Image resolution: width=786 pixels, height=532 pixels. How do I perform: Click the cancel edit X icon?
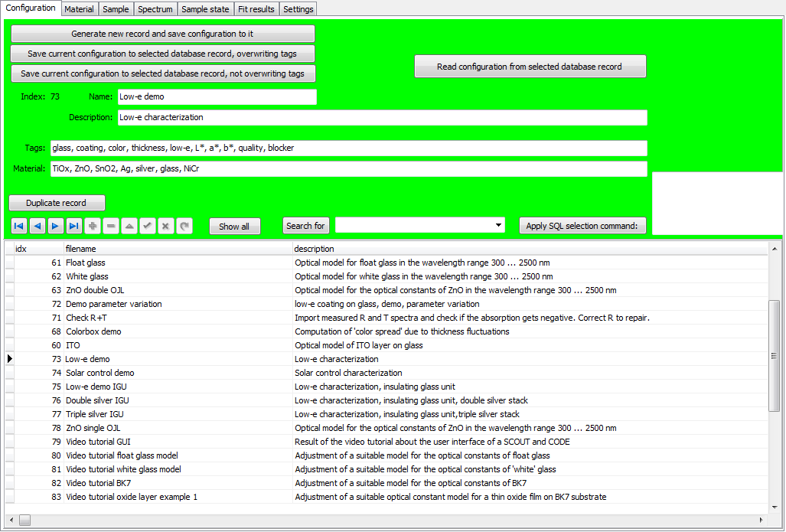(165, 226)
